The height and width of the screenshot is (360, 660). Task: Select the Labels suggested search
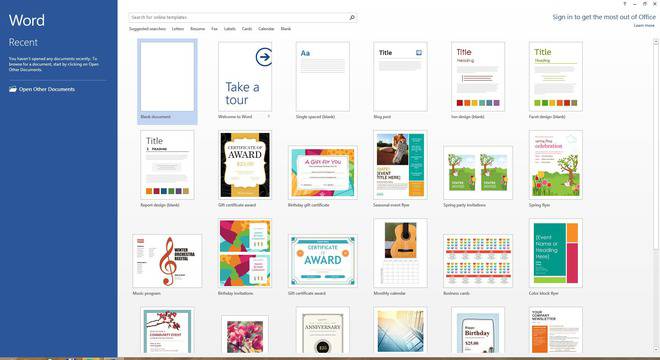230,29
